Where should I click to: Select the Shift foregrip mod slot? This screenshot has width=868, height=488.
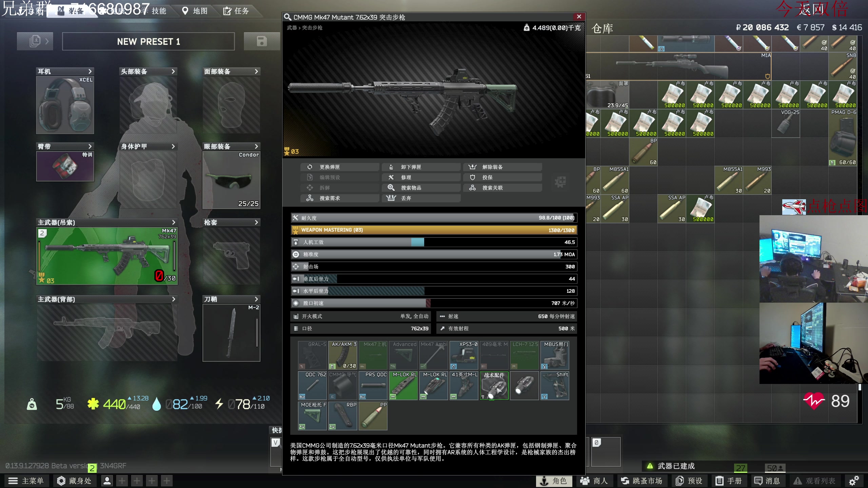(x=555, y=386)
